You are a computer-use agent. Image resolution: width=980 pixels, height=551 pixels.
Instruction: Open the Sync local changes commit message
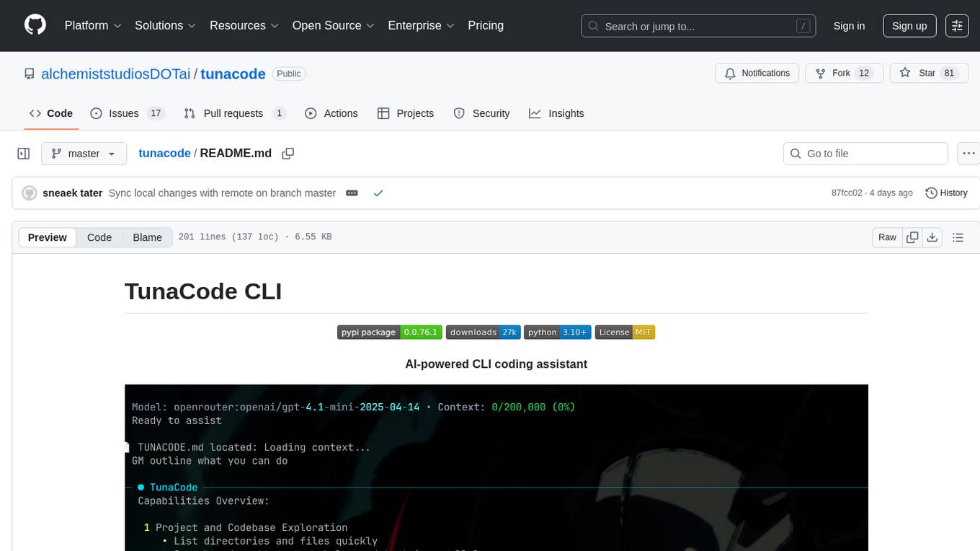(x=222, y=193)
